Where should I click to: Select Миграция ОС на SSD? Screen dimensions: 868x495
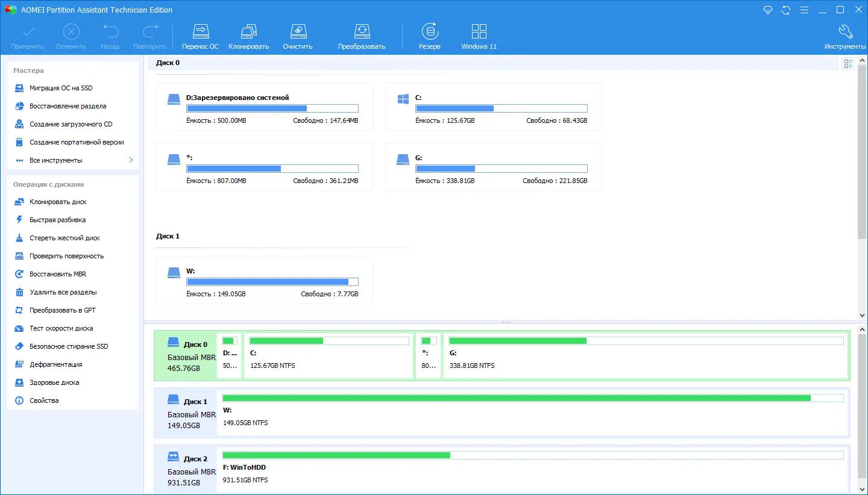[x=61, y=88]
